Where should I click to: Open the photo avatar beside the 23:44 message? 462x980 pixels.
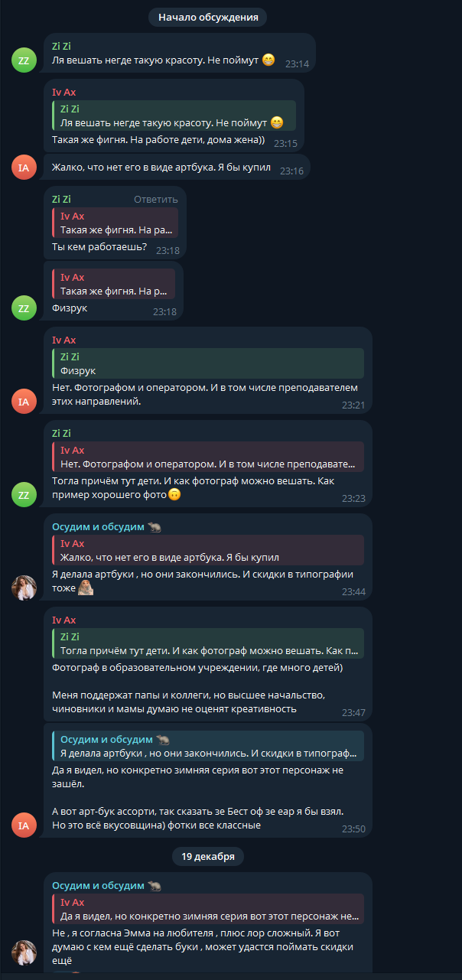click(24, 588)
